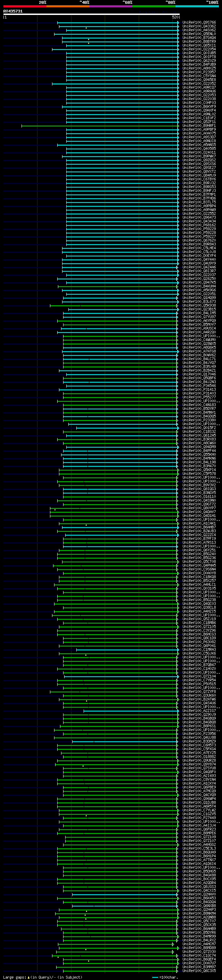Click the cyan ~100% identity legend segment
The image size is (222, 980).
tap(197, 6)
